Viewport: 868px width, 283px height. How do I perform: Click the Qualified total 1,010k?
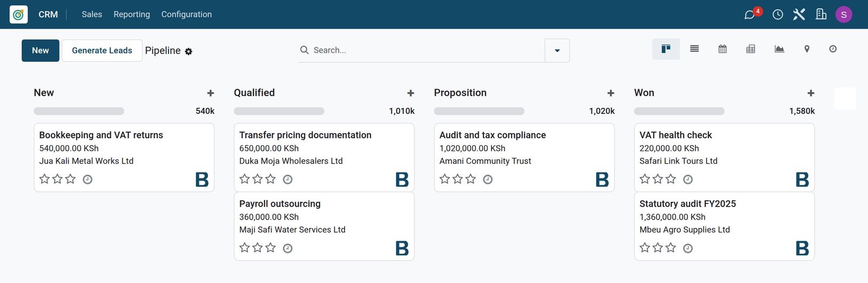click(402, 111)
